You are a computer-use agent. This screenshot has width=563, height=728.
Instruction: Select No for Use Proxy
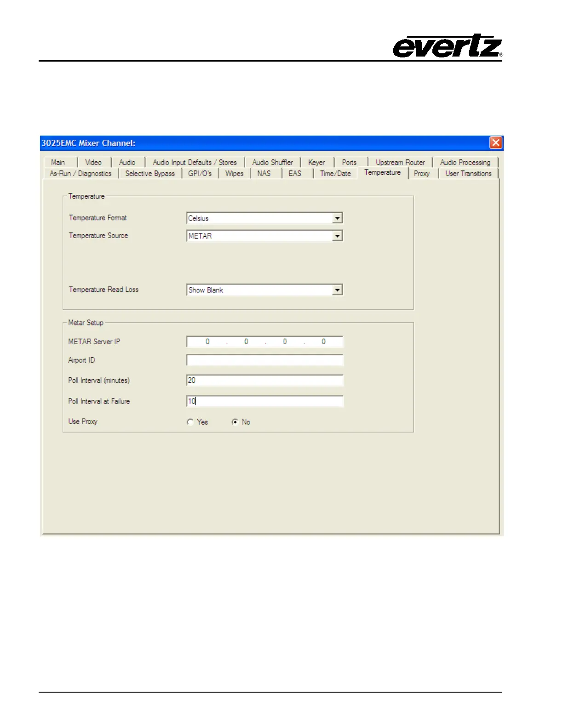(235, 422)
